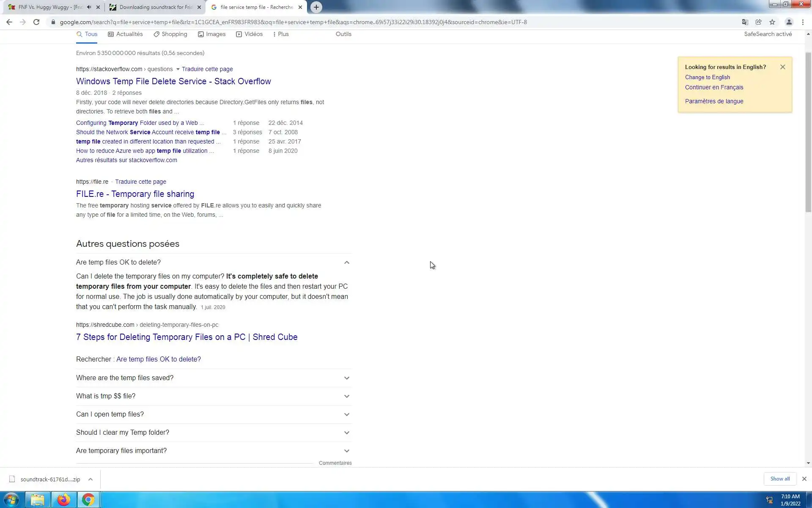Viewport: 812px width, 508px height.
Task: Bookmark this page with the star icon
Action: pos(772,22)
